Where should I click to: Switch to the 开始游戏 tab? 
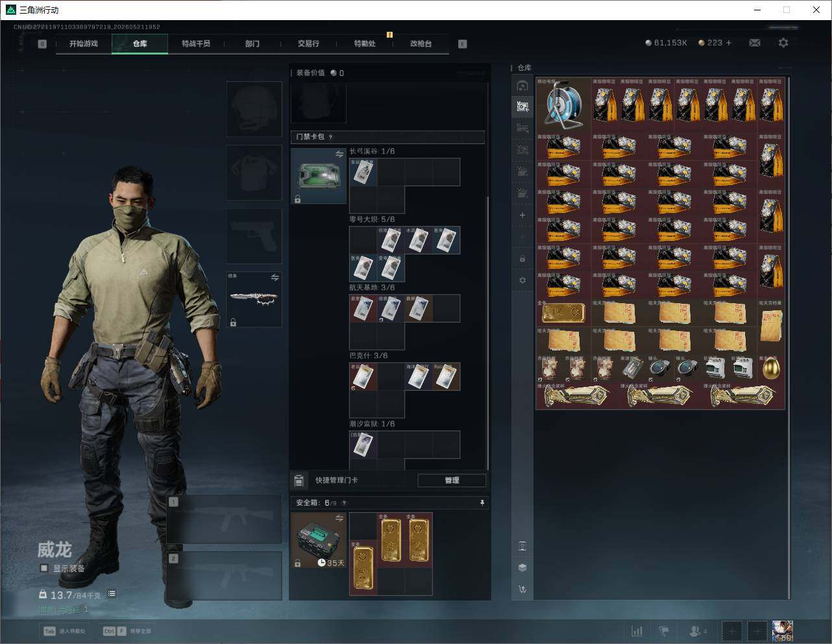84,43
